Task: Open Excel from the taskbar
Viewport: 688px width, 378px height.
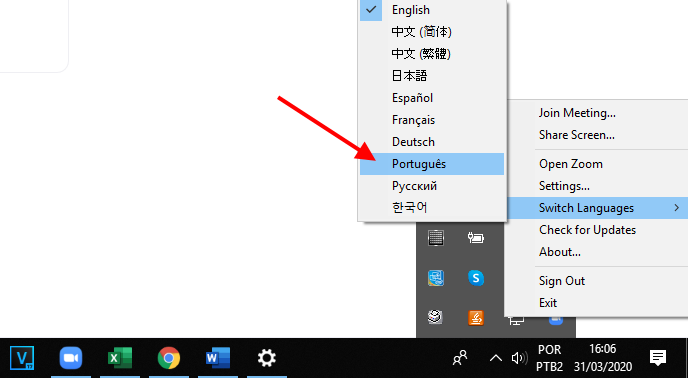Action: tap(120, 358)
